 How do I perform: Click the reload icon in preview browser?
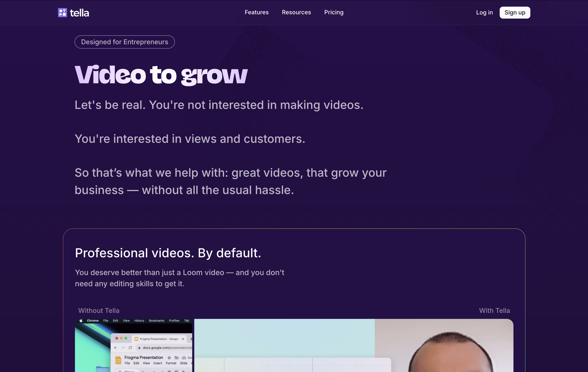tap(130, 348)
